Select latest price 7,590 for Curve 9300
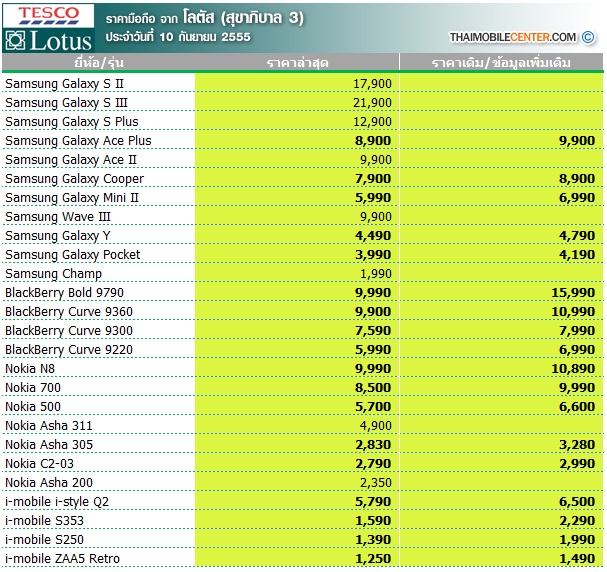This screenshot has height=572, width=607. pos(373,330)
